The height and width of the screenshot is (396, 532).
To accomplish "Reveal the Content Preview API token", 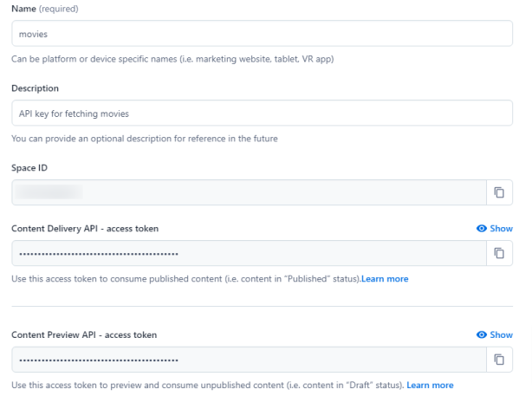I will [x=495, y=334].
